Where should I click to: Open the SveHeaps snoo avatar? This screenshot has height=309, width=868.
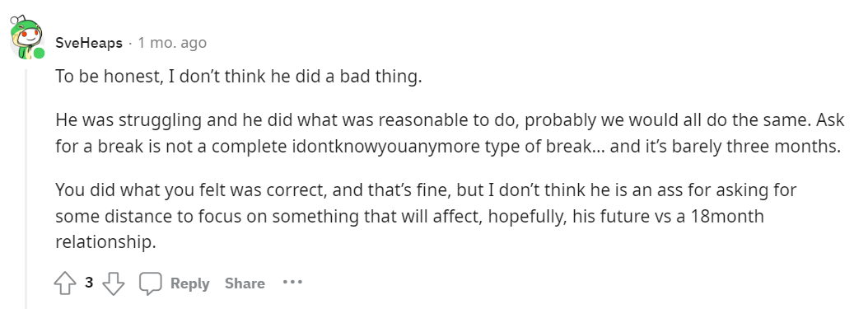[x=26, y=38]
